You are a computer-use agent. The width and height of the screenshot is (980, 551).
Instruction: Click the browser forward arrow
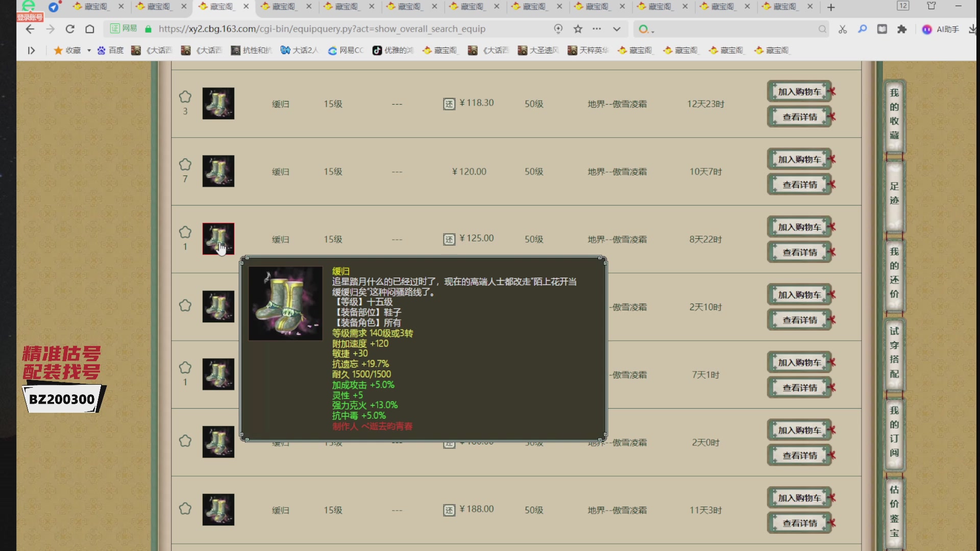click(x=50, y=29)
